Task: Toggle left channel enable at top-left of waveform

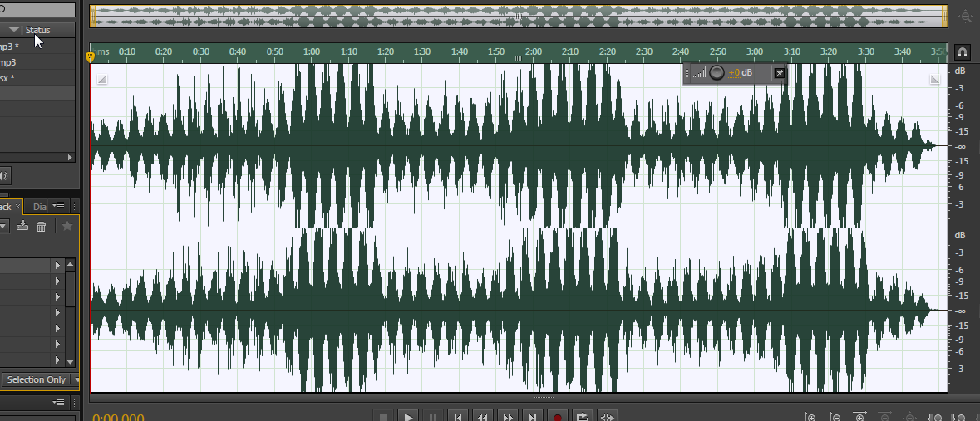Action: [102, 79]
